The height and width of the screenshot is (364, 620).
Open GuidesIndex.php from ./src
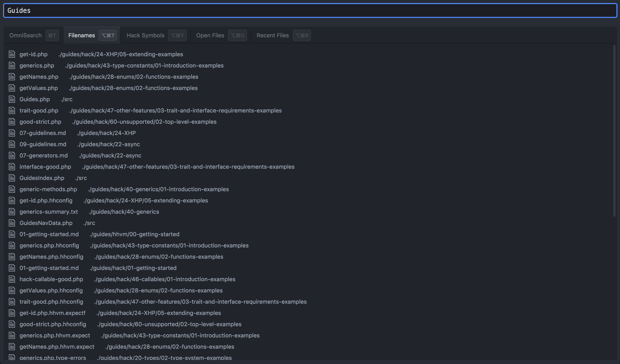click(x=308, y=178)
